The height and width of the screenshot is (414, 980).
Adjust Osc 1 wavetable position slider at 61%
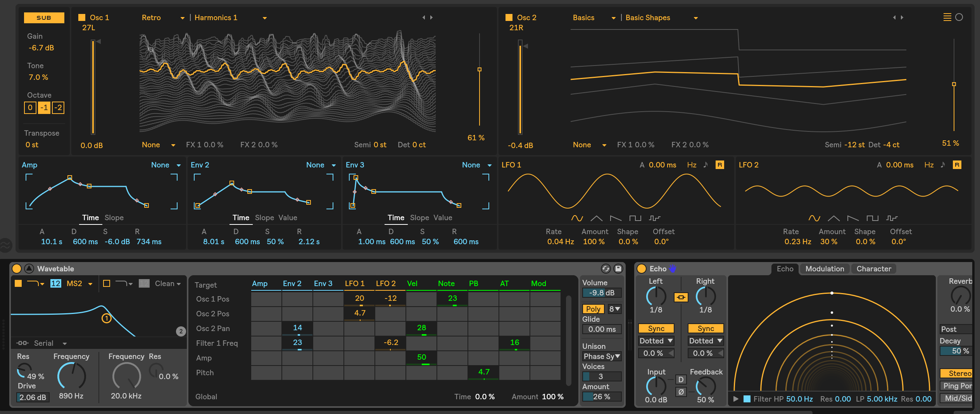[x=480, y=79]
